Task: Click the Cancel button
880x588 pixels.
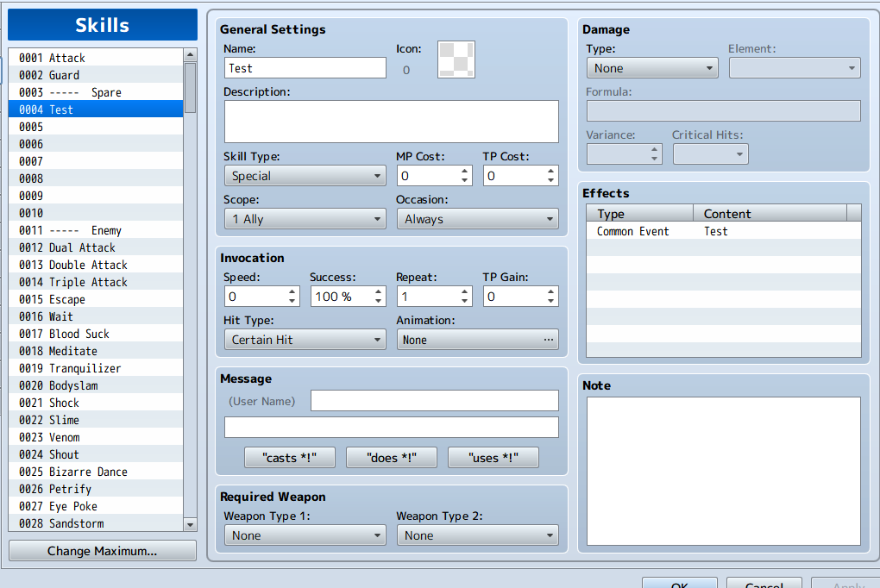Action: click(x=764, y=584)
